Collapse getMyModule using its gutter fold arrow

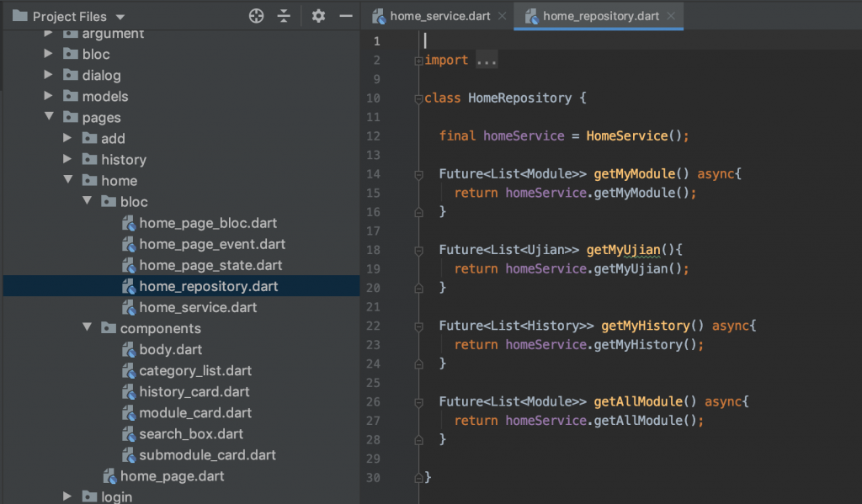417,173
